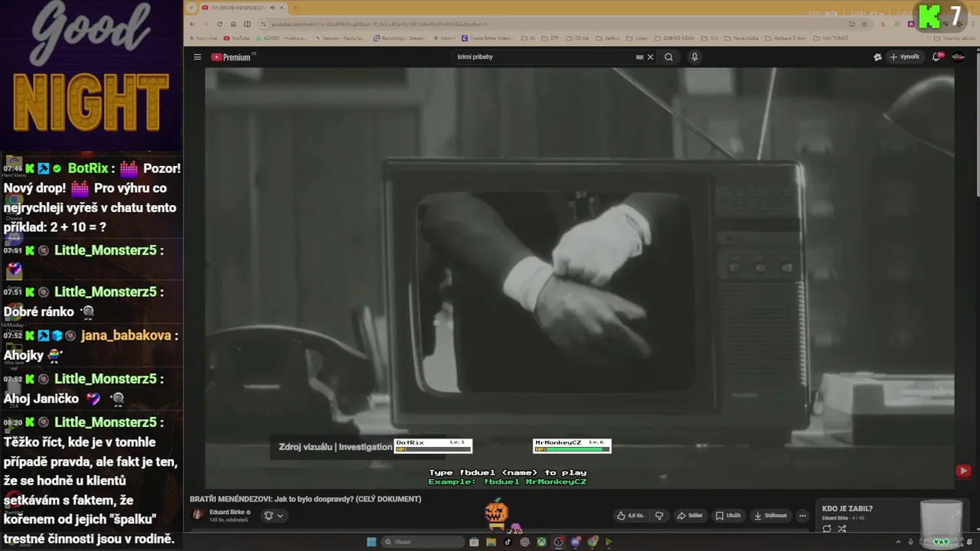
Task: Expand the subscription notification bell dropdown
Action: (x=273, y=515)
